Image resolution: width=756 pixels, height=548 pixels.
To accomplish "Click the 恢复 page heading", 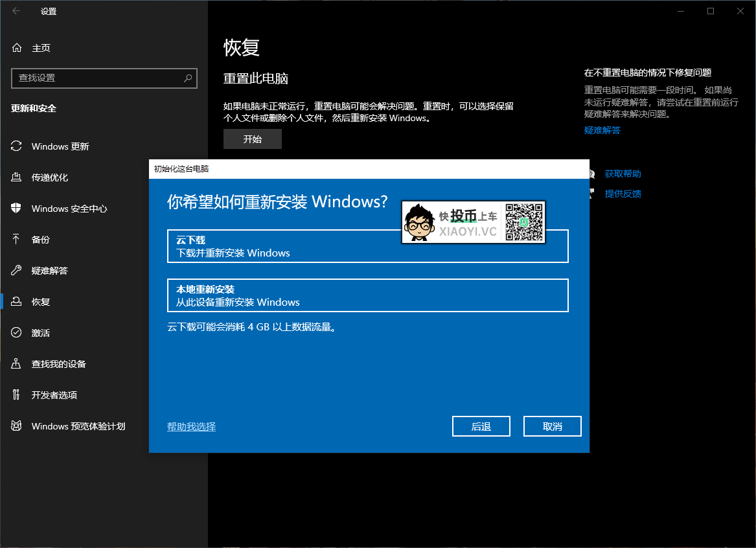I will click(242, 47).
